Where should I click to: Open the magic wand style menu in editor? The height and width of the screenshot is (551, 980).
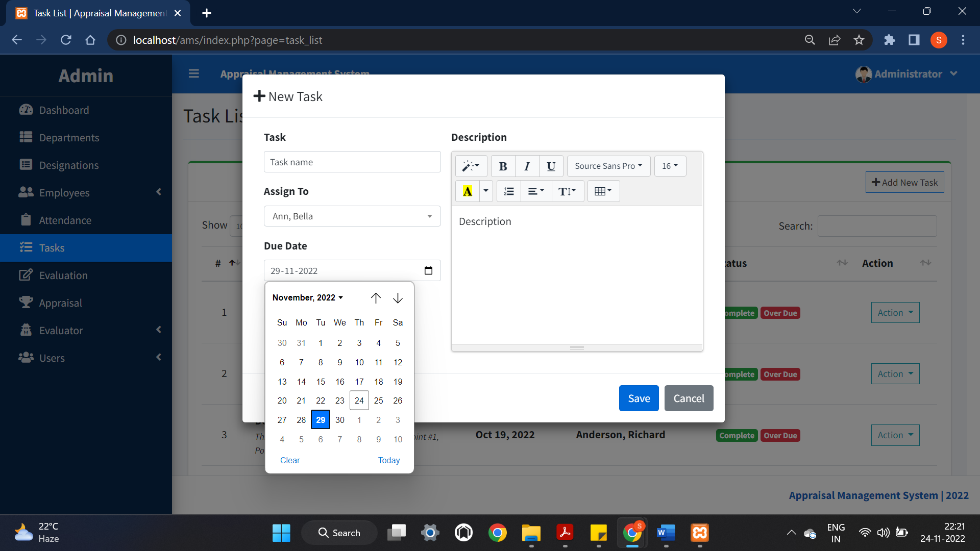[x=471, y=166]
